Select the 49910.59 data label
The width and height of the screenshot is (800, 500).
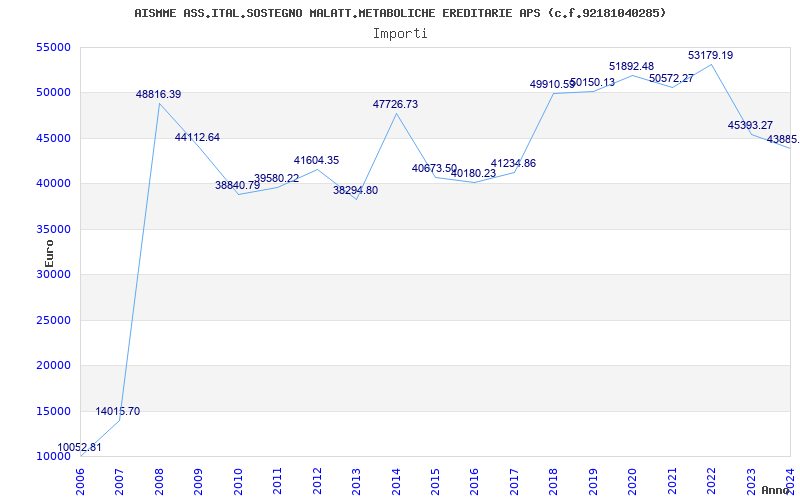[x=553, y=84]
